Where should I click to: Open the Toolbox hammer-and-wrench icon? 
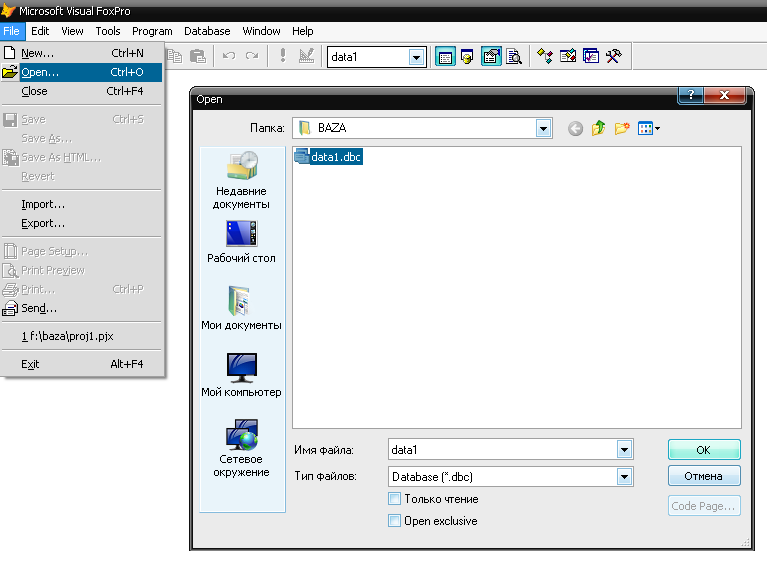(613, 56)
